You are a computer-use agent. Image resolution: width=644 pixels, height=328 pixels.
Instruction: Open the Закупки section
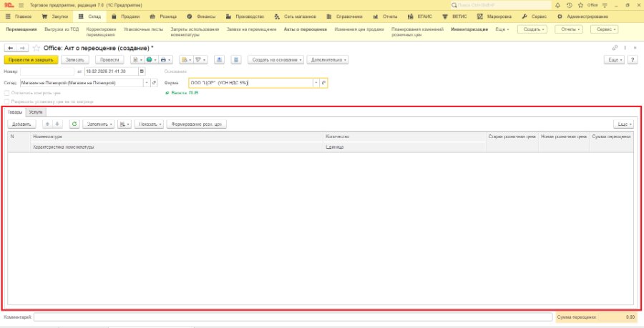tap(55, 17)
